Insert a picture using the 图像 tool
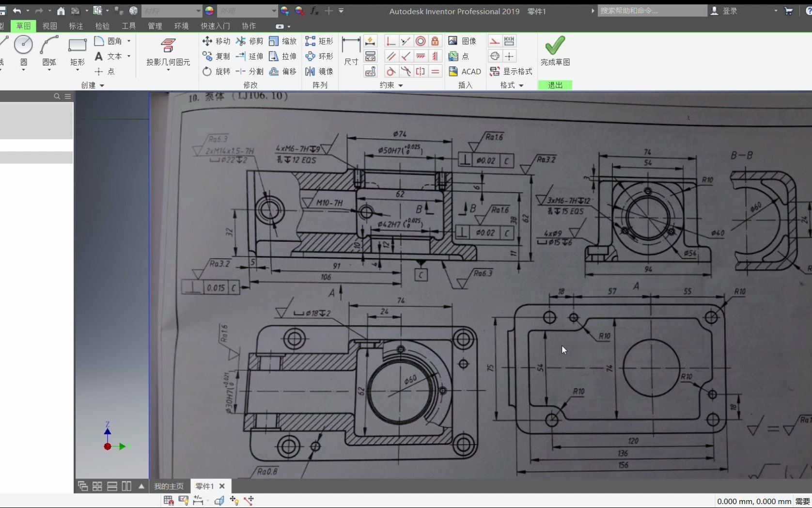The width and height of the screenshot is (812, 508). tap(460, 41)
